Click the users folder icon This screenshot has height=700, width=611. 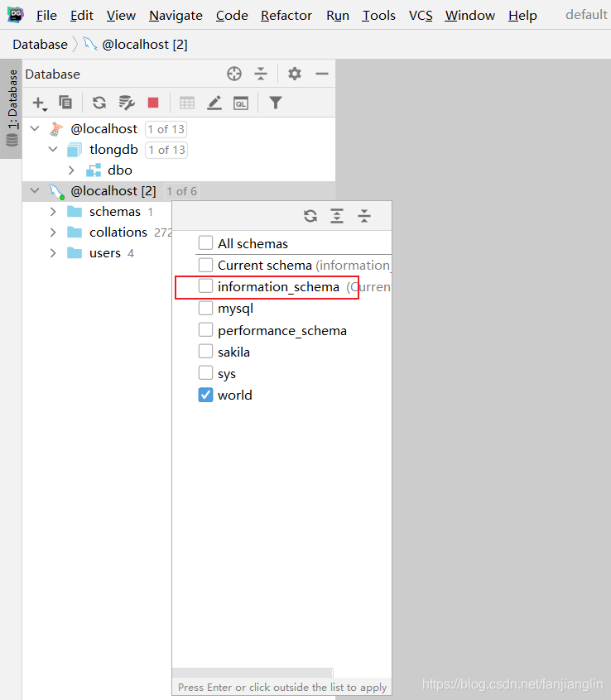point(75,253)
